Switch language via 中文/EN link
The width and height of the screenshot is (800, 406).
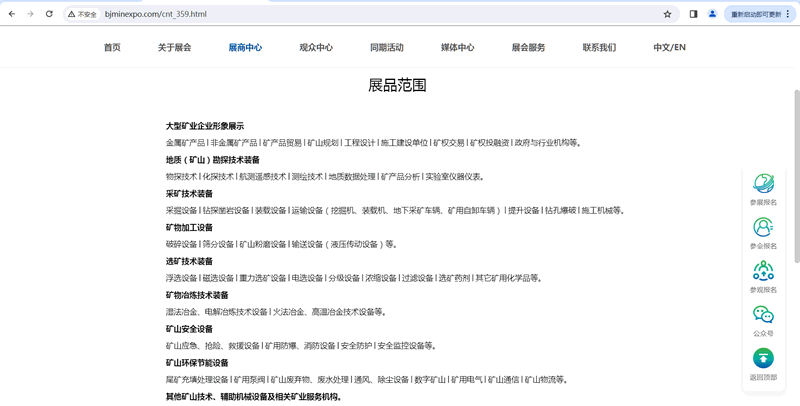tap(669, 47)
